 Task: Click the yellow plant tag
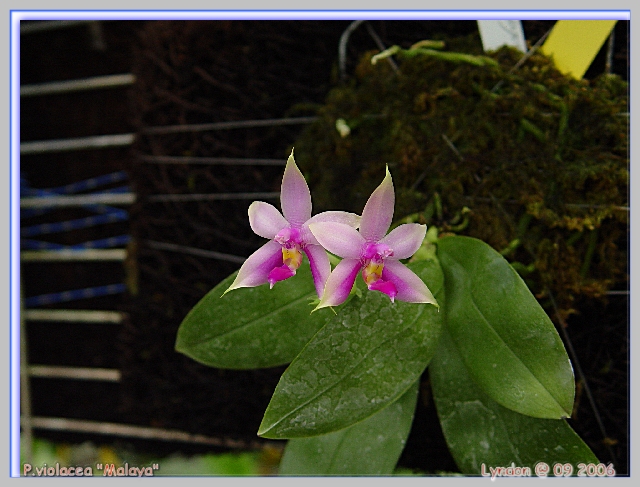click(578, 45)
